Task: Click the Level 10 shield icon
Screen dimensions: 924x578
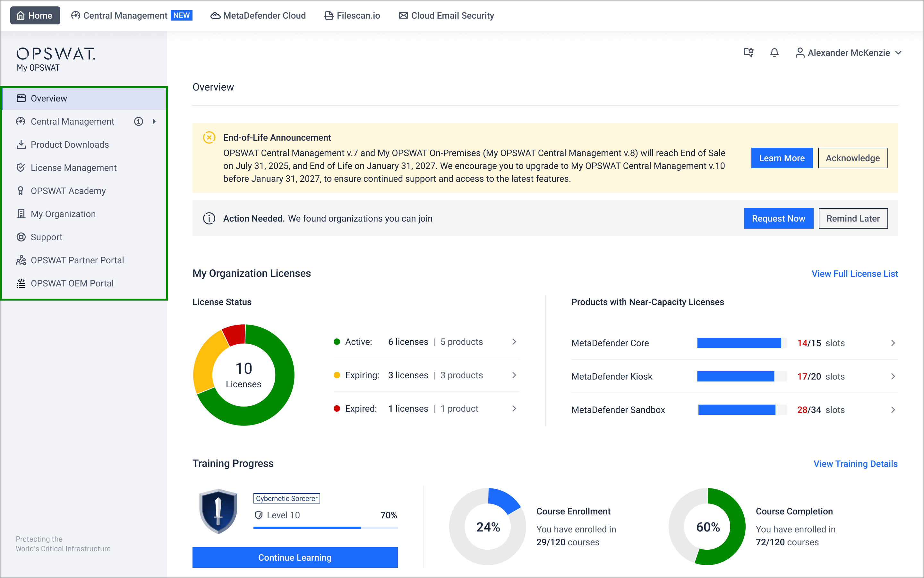Action: pos(259,515)
